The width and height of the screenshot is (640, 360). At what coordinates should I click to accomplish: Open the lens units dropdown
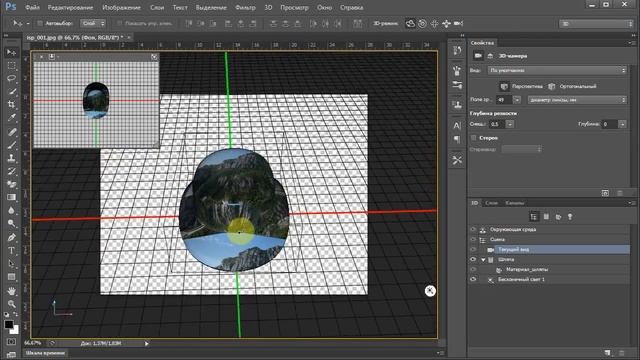tap(577, 100)
